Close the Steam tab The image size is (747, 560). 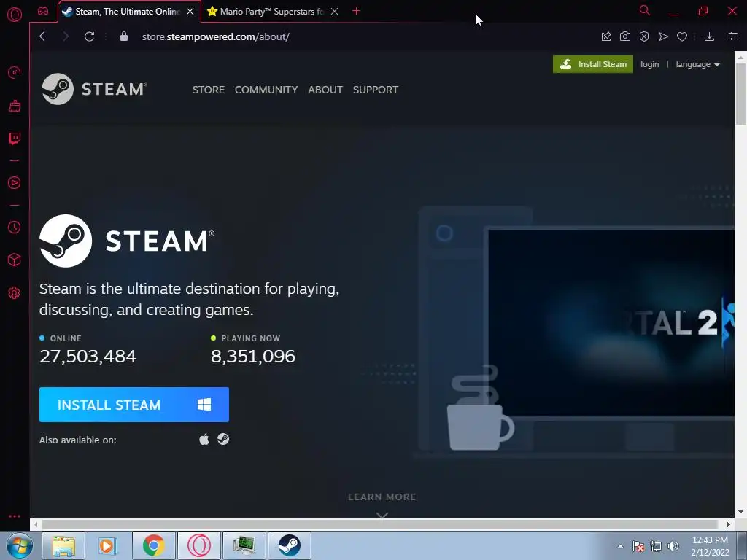pos(190,12)
